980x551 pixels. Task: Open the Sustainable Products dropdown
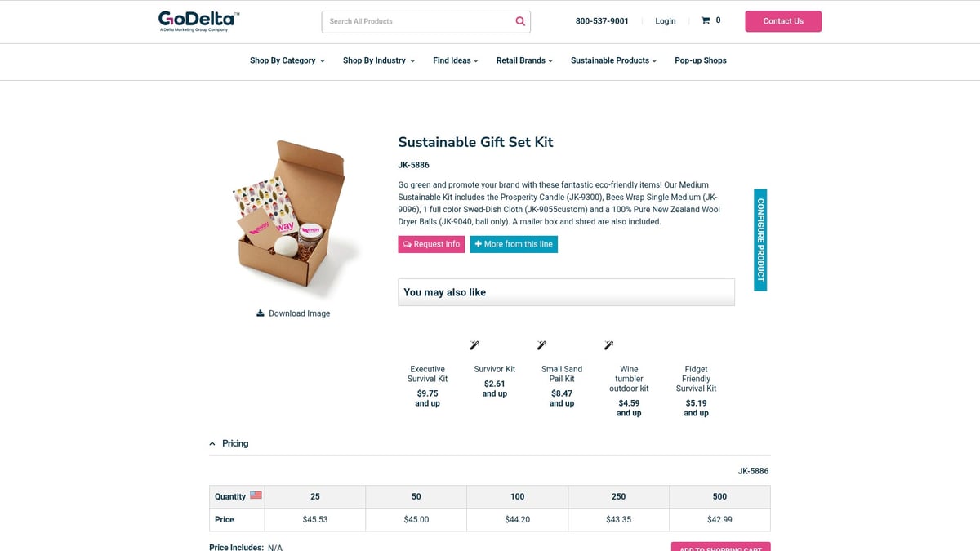612,60
